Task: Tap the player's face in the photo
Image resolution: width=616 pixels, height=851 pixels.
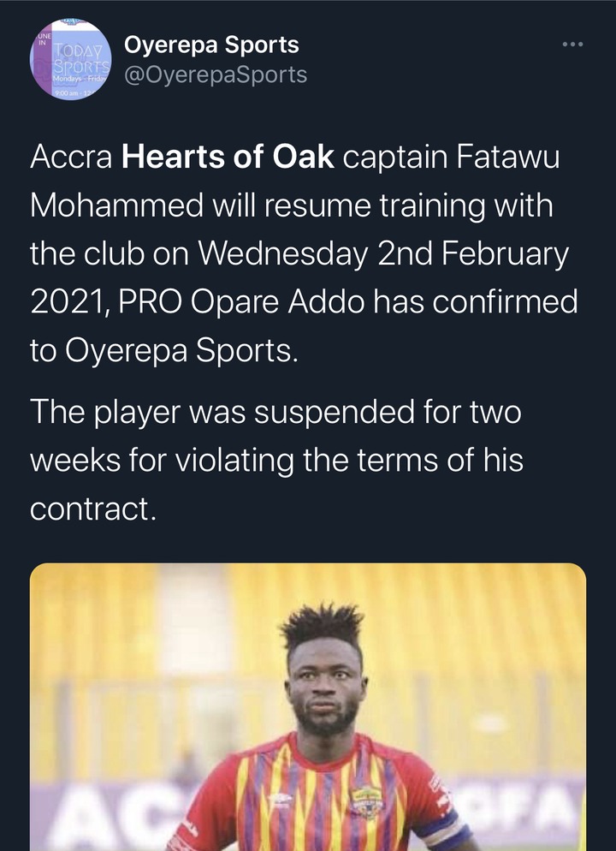Action: click(323, 686)
